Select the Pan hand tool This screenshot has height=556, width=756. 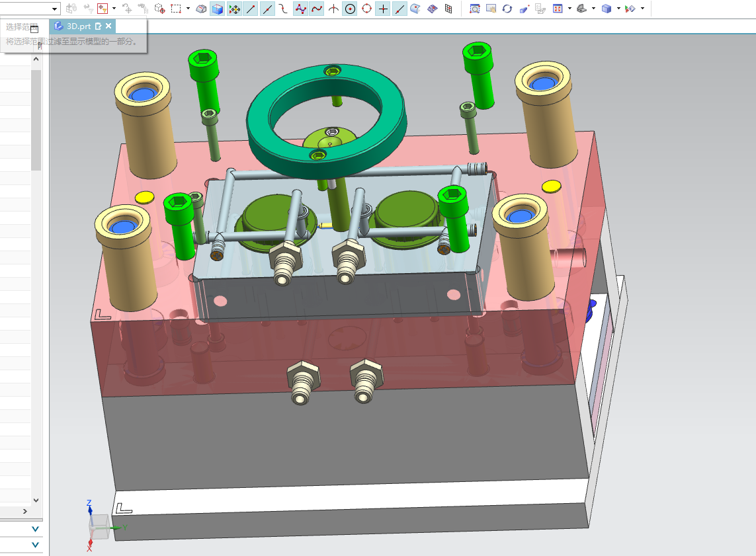(x=491, y=9)
